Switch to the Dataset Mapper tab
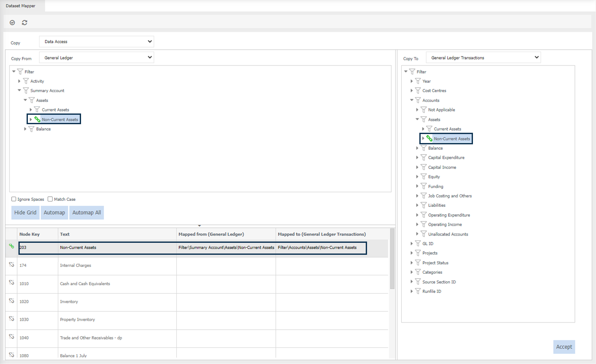This screenshot has width=596, height=364. [21, 6]
